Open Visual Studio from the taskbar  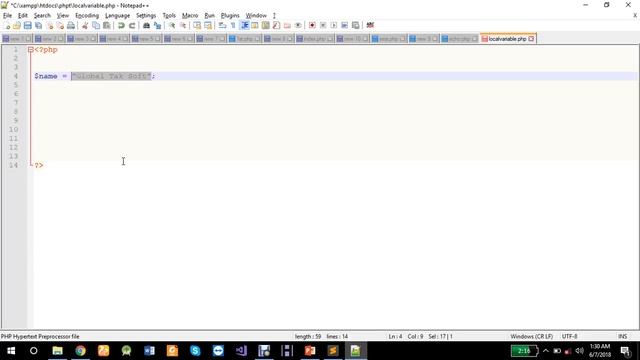click(x=241, y=351)
